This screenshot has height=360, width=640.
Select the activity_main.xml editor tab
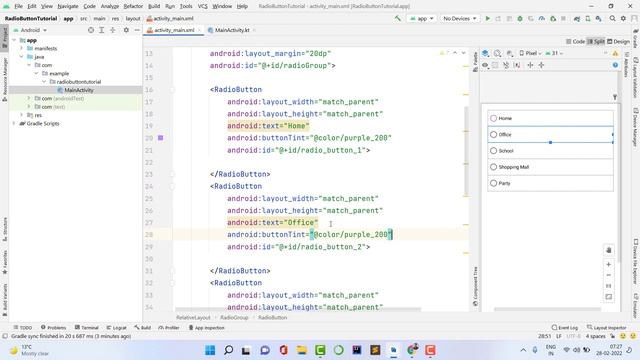click(174, 30)
